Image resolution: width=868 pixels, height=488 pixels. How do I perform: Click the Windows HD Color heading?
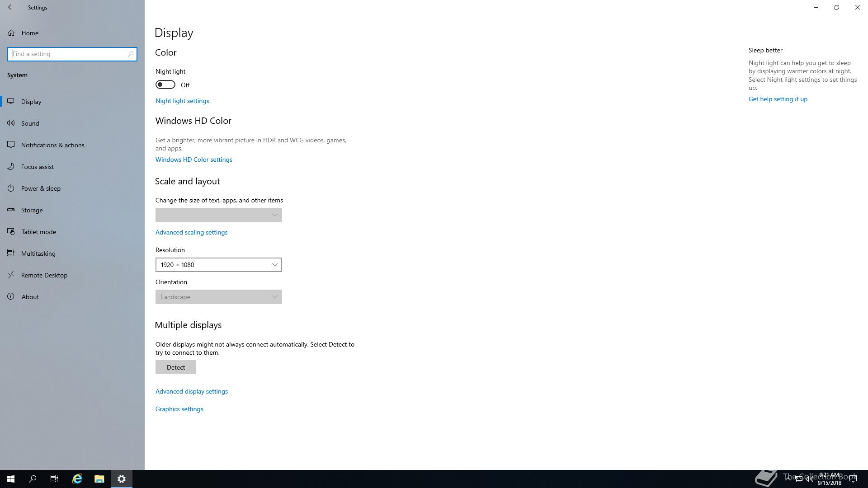pyautogui.click(x=193, y=121)
